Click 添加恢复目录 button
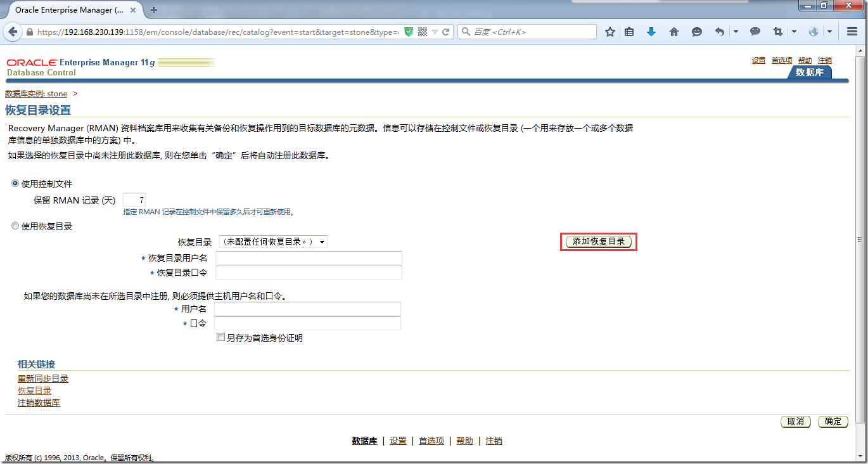868x464 pixels. click(x=599, y=242)
